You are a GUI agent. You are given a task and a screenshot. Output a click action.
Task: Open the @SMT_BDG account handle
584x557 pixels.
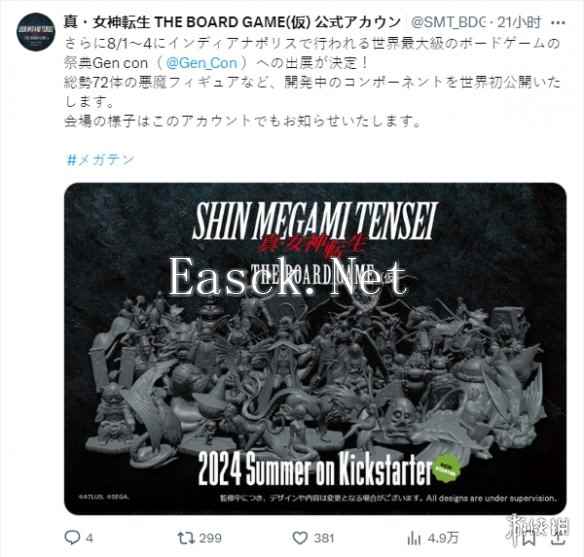click(x=449, y=23)
